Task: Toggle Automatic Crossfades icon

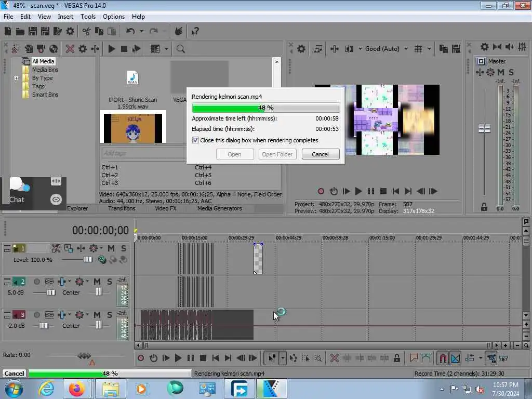Action: point(455,358)
